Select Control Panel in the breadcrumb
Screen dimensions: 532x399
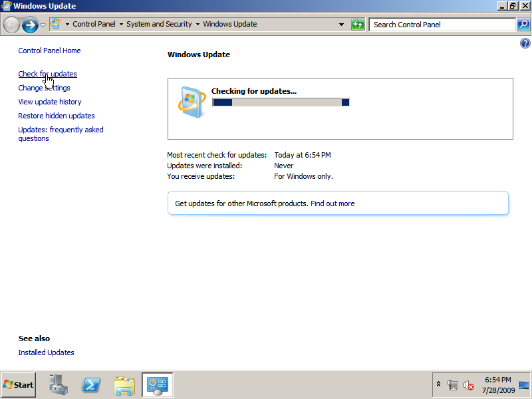pyautogui.click(x=94, y=24)
